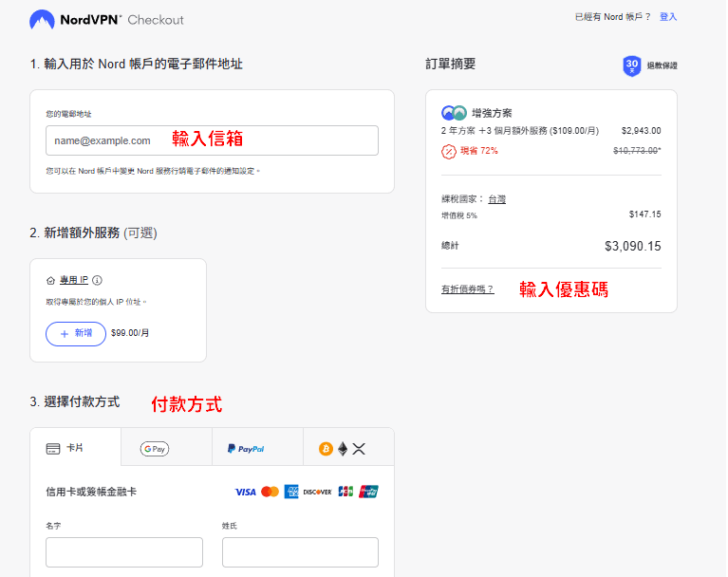Open the 專用 IP link
The height and width of the screenshot is (577, 728).
tap(74, 280)
